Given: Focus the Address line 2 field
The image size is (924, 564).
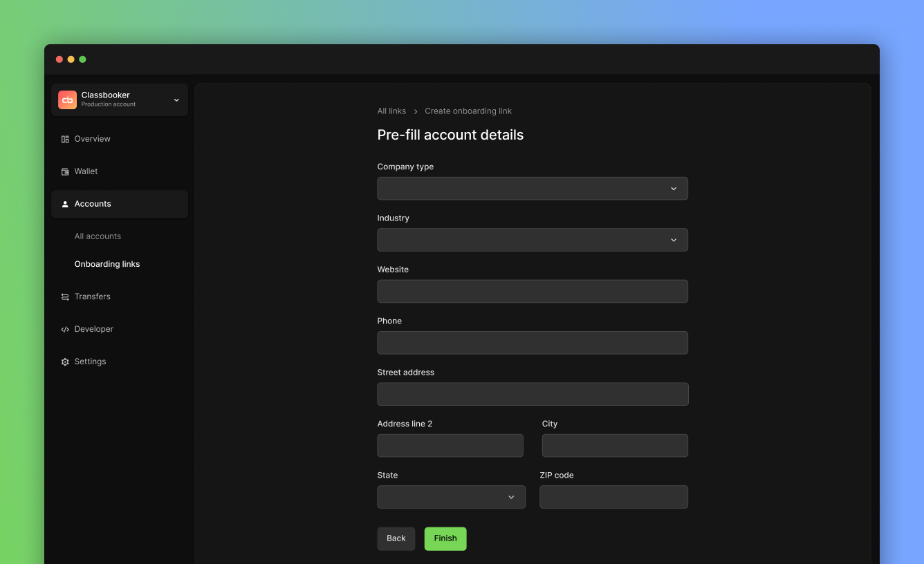Looking at the screenshot, I should [x=450, y=446].
